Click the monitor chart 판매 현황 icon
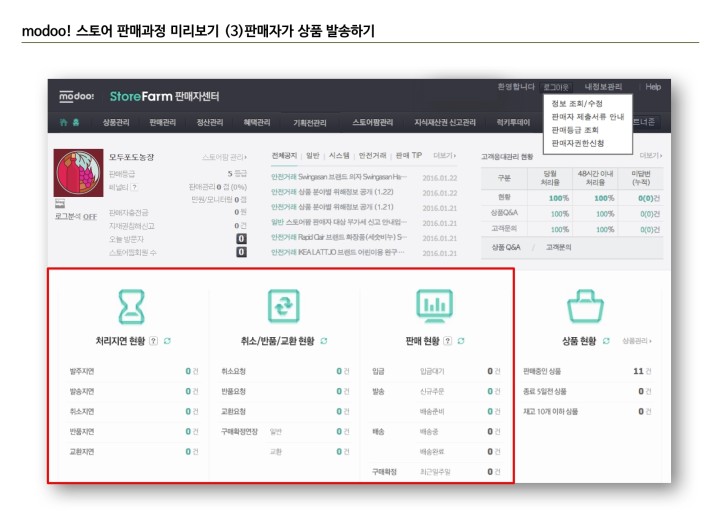Viewport: 720px width, 523px height. click(x=434, y=306)
